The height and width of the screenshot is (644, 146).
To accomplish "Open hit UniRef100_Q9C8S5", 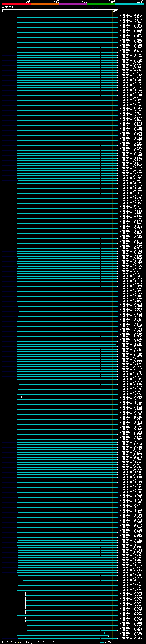I will point(131,15).
